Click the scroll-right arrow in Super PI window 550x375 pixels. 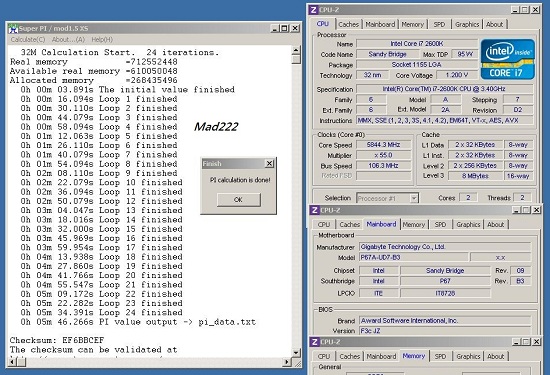pos(287,361)
